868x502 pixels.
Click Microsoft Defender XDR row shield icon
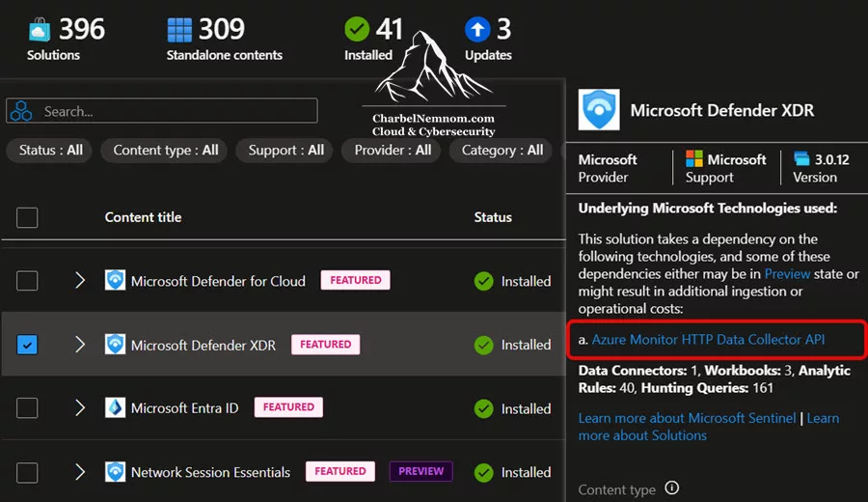(115, 344)
